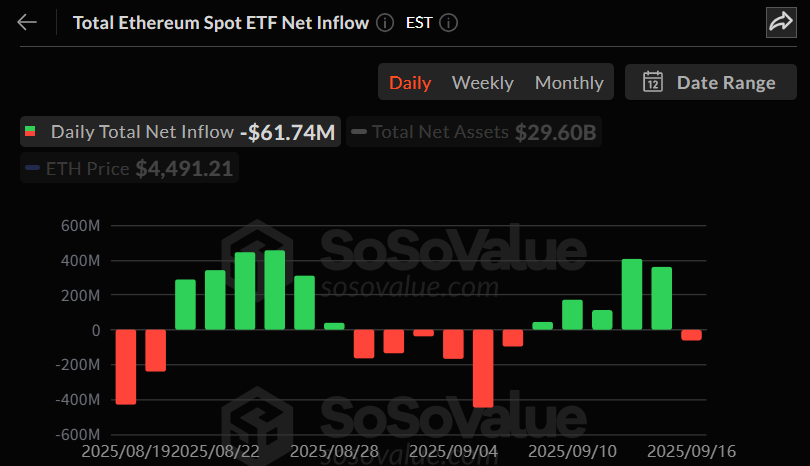This screenshot has height=466, width=810.
Task: Click the $29.60B net assets value
Action: [556, 132]
